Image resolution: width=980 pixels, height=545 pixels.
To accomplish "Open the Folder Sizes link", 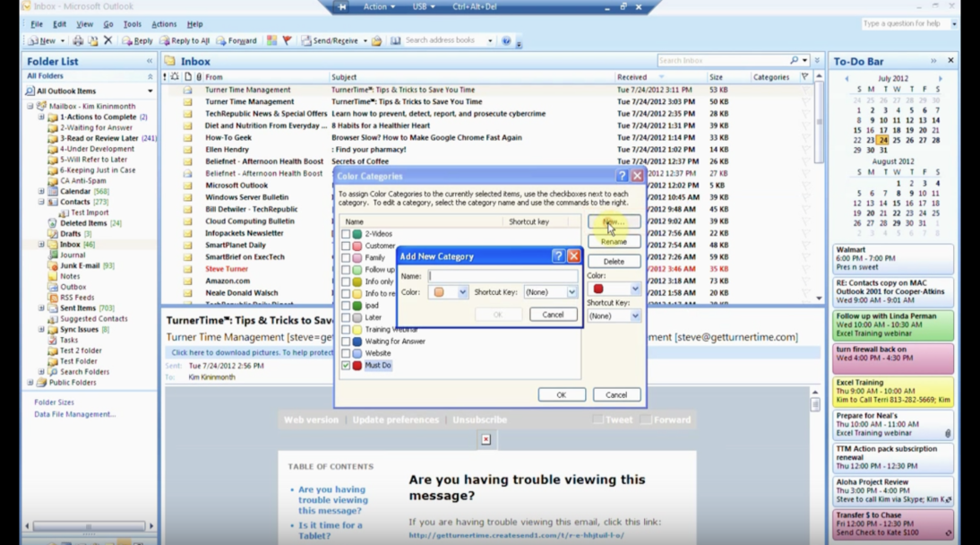I will [54, 402].
